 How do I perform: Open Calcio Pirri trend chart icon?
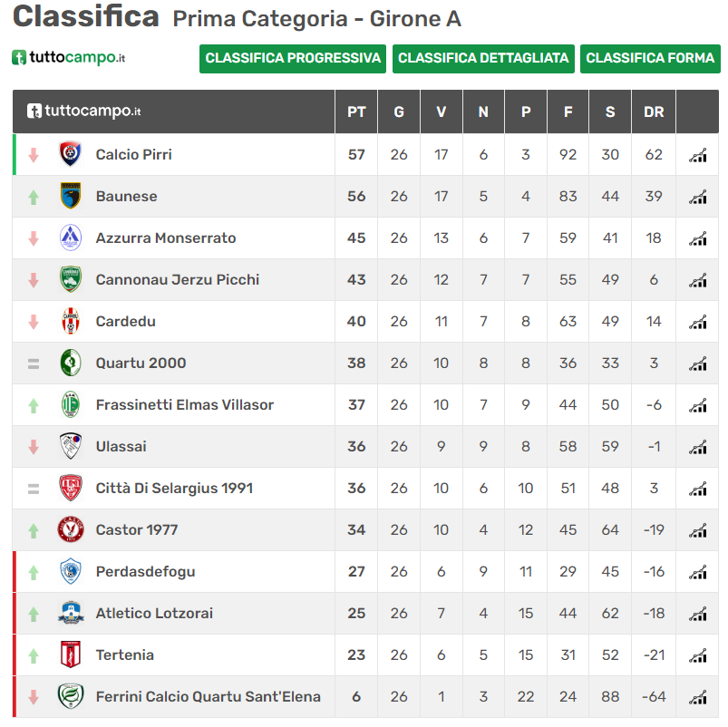click(698, 155)
